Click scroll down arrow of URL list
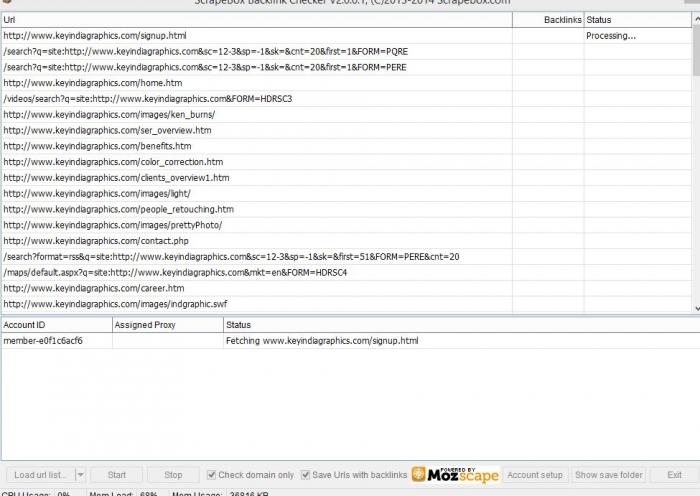 (x=696, y=308)
